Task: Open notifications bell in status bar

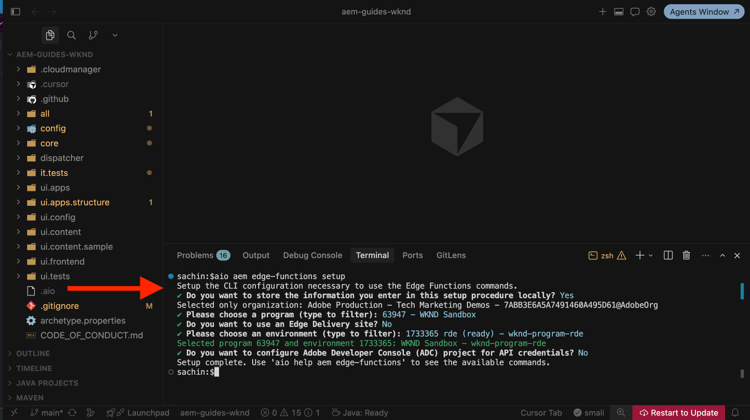Action: [x=735, y=413]
